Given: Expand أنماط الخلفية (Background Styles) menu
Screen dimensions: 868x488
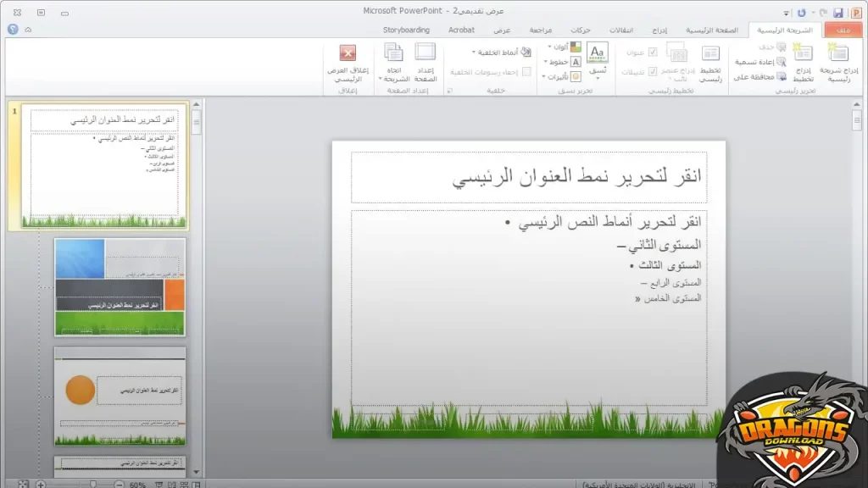Looking at the screenshot, I should coord(500,53).
